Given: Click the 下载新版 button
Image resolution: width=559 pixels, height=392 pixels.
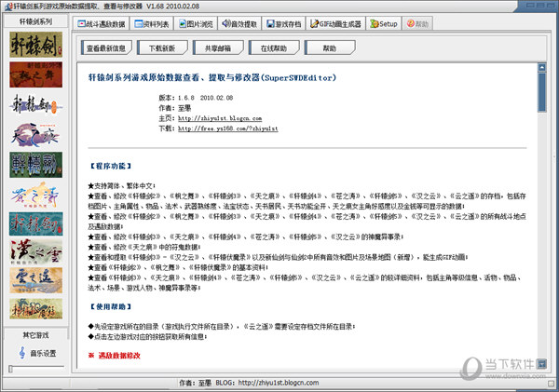Looking at the screenshot, I should point(162,47).
